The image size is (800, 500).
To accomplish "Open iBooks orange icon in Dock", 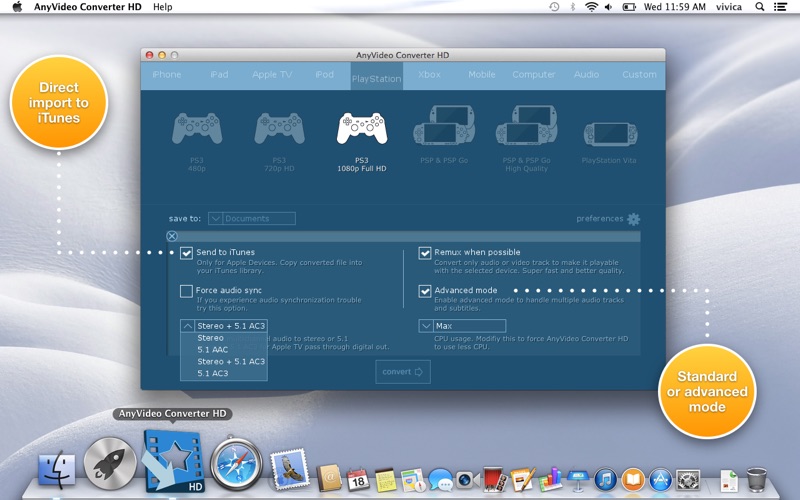I will [x=633, y=480].
